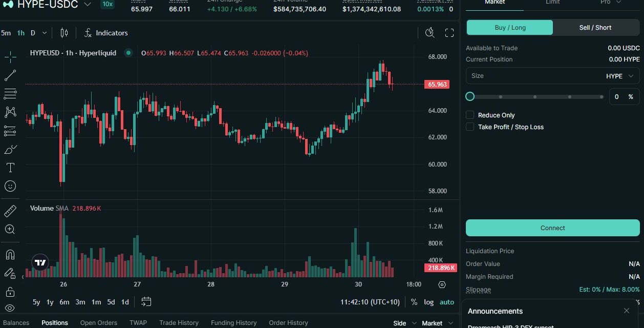Lock all drawing tools
644x328 pixels.
click(x=10, y=292)
